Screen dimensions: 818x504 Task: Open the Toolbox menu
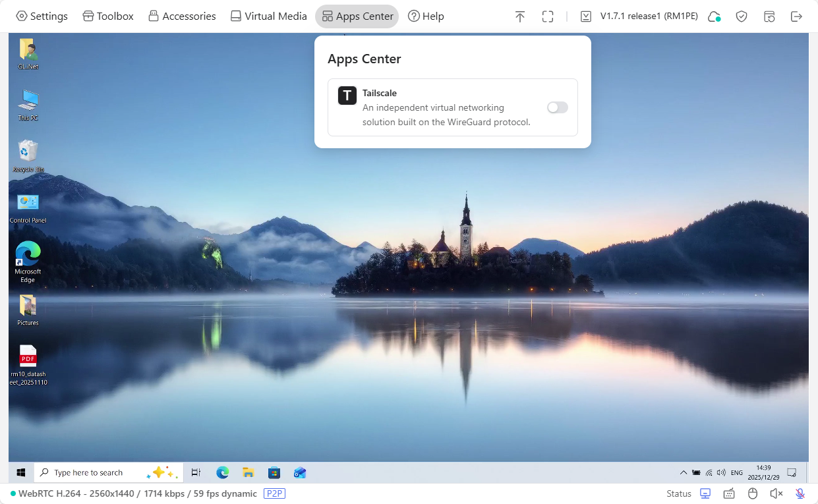click(108, 16)
